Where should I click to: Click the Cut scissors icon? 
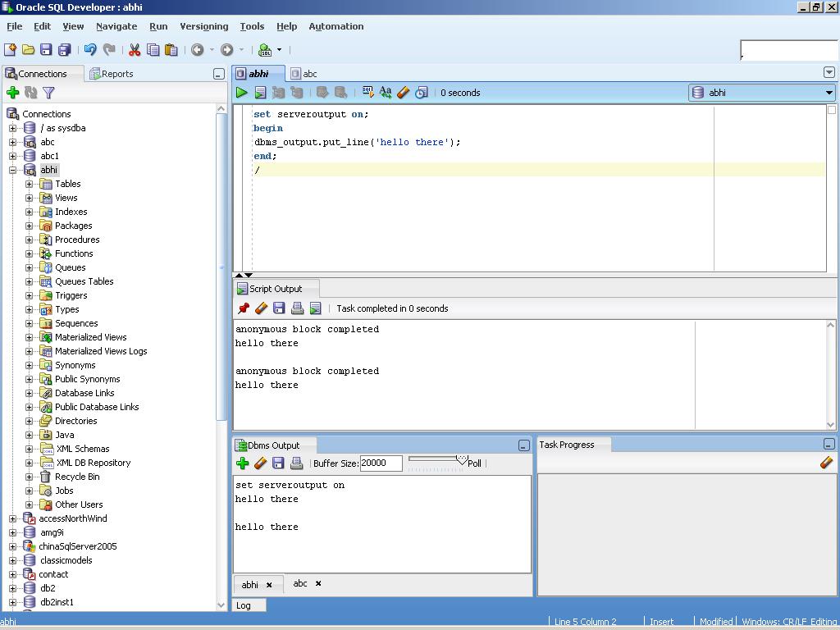[x=135, y=50]
